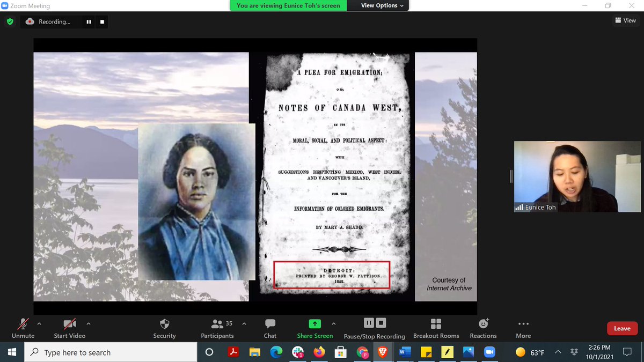This screenshot has width=644, height=362.
Task: Open video options arrow next to Start Video
Action: point(89,324)
